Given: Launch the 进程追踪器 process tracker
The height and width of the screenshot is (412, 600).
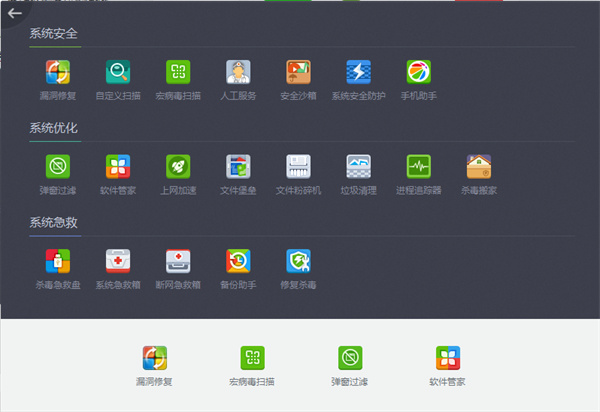Looking at the screenshot, I should tap(419, 166).
